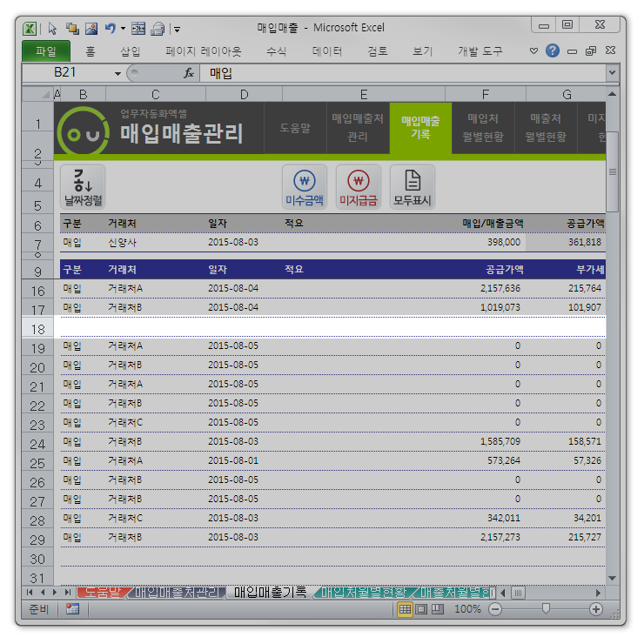644x644 pixels.
Task: Open the Customize Quick Access Toolbar dropdown
Action: (x=177, y=30)
